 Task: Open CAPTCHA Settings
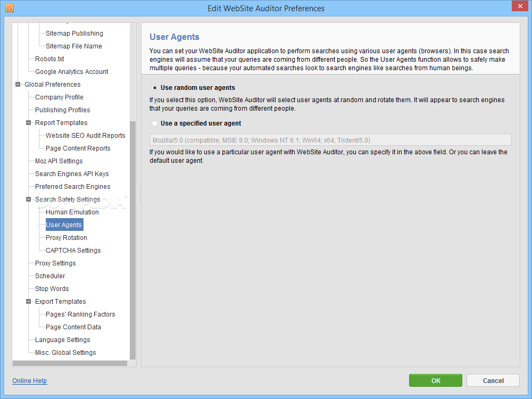click(73, 251)
